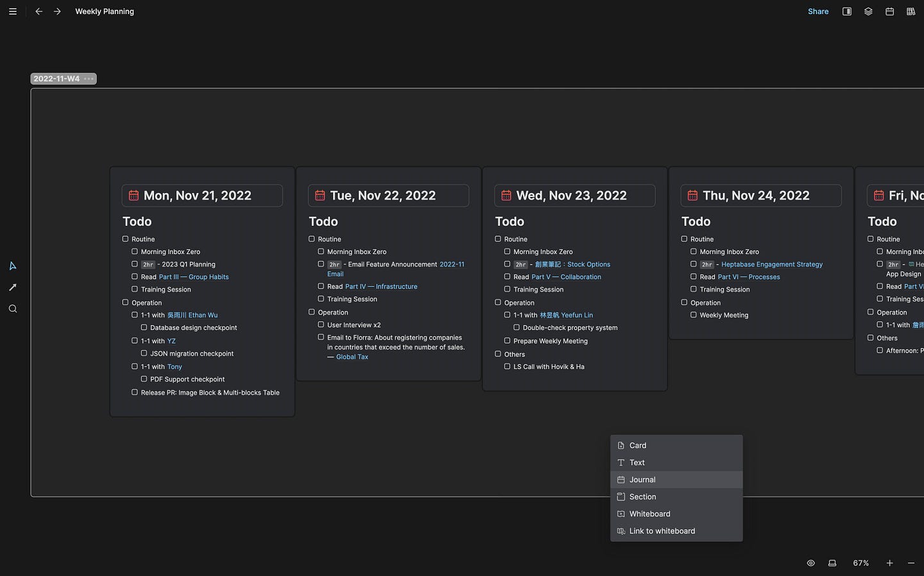Open the Thu, Nov 24, 2022 journal title
Viewport: 924px width, 576px height.
point(756,196)
